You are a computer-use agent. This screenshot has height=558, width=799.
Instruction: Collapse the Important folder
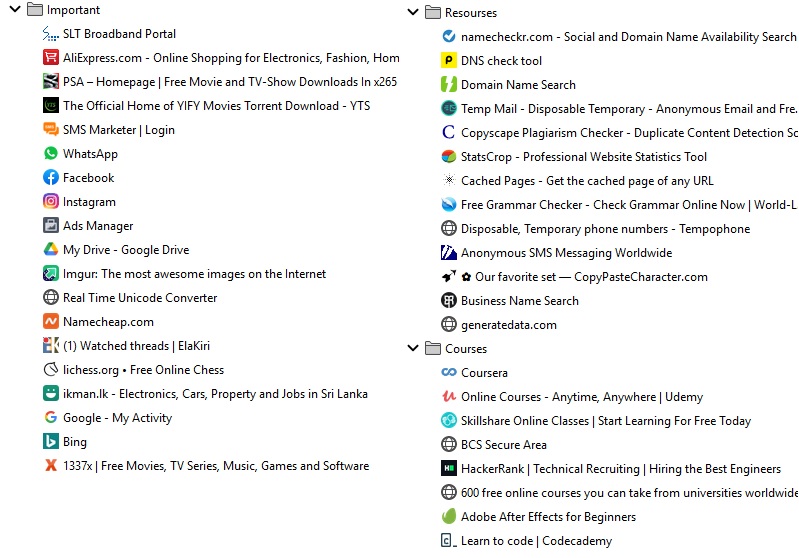[15, 9]
